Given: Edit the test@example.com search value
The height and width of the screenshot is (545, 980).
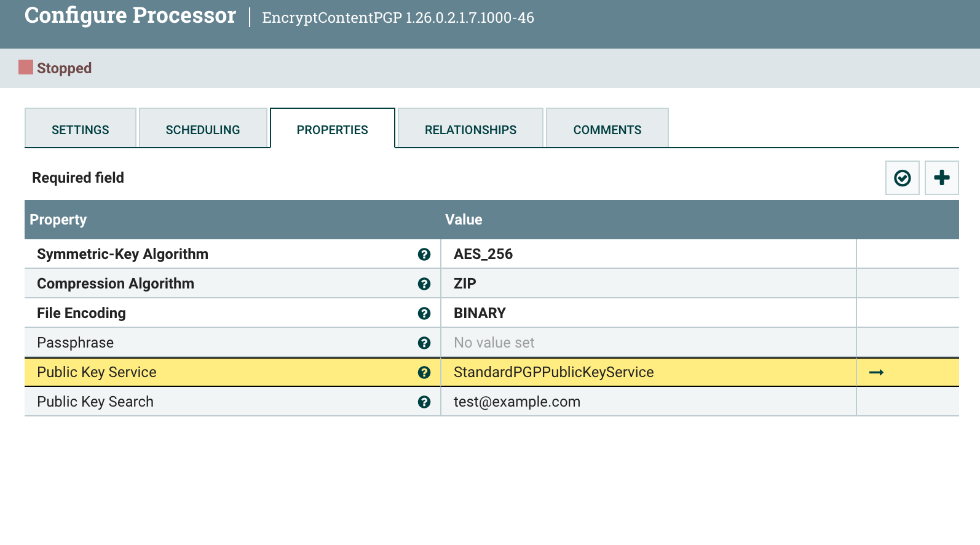Looking at the screenshot, I should pyautogui.click(x=649, y=402).
